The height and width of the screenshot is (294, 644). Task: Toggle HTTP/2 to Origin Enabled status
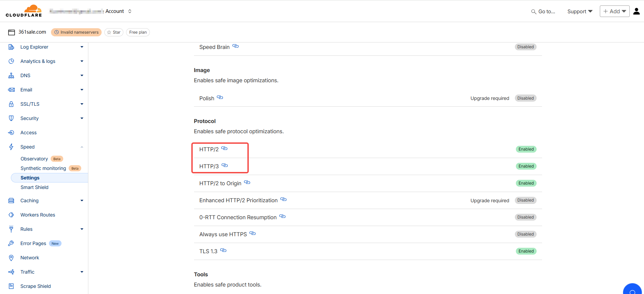[x=526, y=183]
